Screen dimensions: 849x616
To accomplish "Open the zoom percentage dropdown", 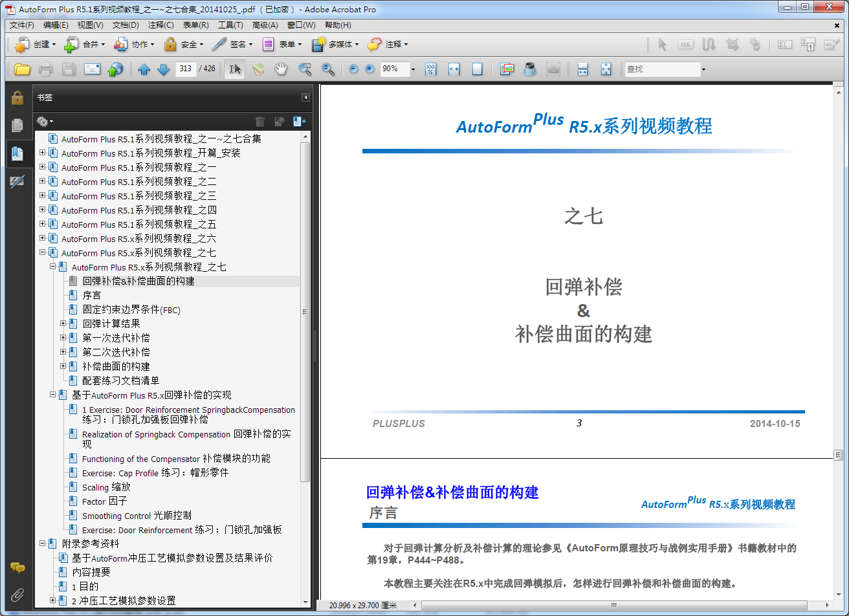I will point(413,69).
